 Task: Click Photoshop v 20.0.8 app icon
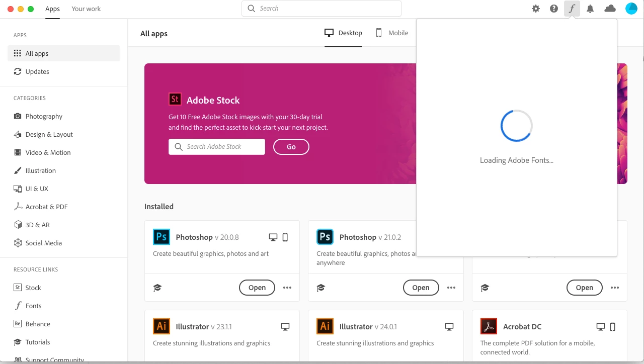coord(162,237)
